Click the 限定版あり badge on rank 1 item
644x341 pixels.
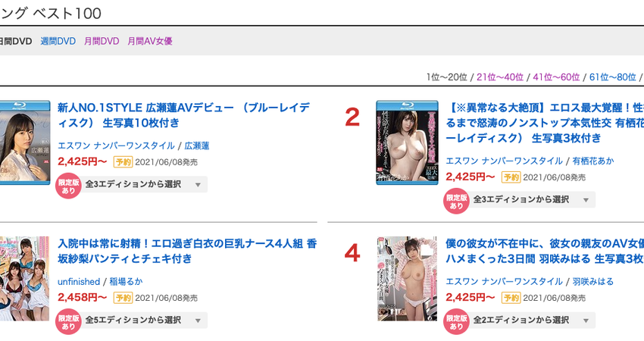click(68, 186)
